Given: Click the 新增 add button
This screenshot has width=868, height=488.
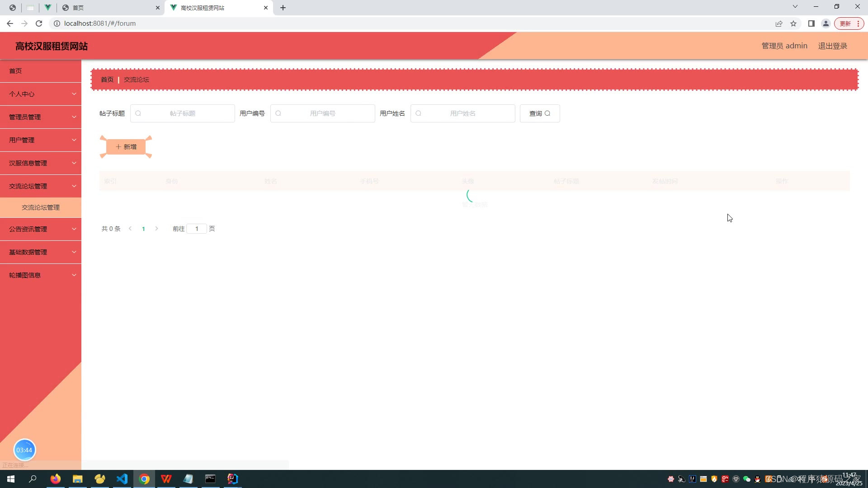Looking at the screenshot, I should pos(126,147).
